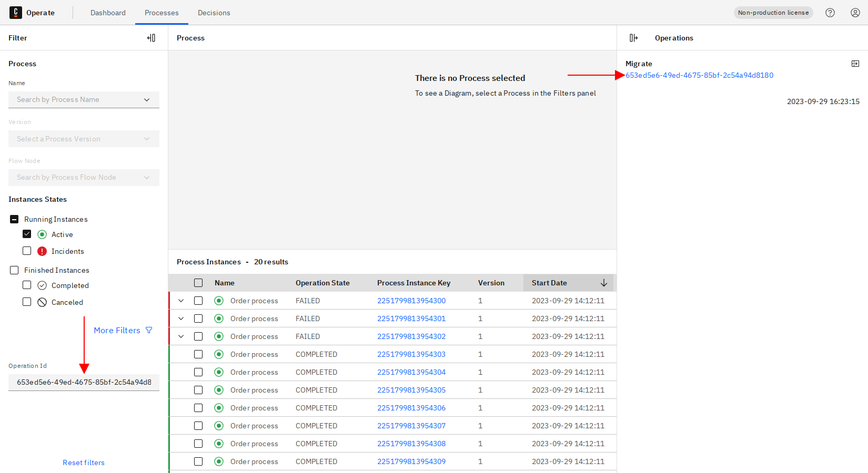868x473 pixels.
Task: Click Reset filters link
Action: (x=84, y=462)
